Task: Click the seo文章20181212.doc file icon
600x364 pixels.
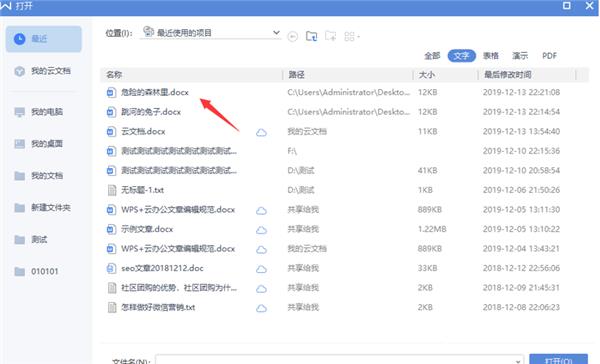Action: coord(111,268)
